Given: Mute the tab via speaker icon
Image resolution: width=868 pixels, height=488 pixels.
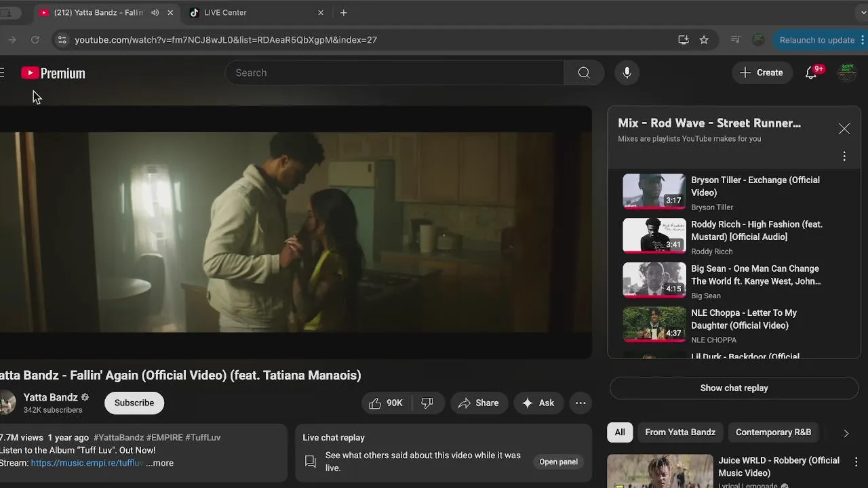Looking at the screenshot, I should 155,12.
